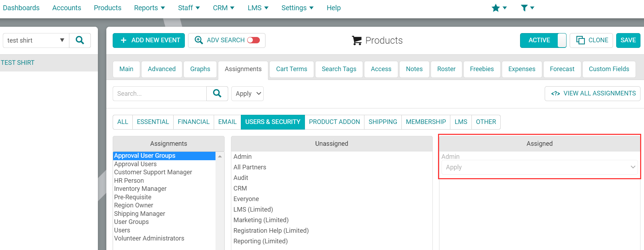
Task: Open the Apply dropdown under Assigned Admin
Action: (x=539, y=167)
